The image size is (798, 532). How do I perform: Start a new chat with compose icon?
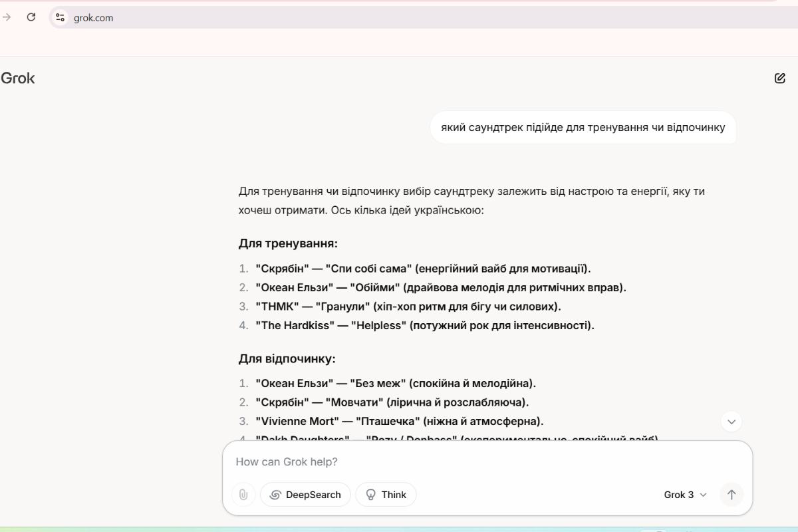pos(779,78)
